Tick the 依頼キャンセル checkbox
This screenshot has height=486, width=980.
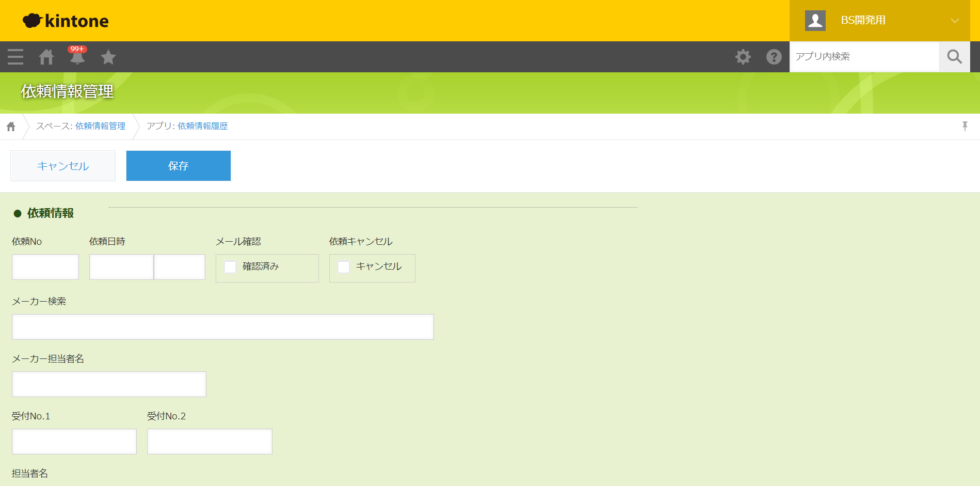click(344, 267)
